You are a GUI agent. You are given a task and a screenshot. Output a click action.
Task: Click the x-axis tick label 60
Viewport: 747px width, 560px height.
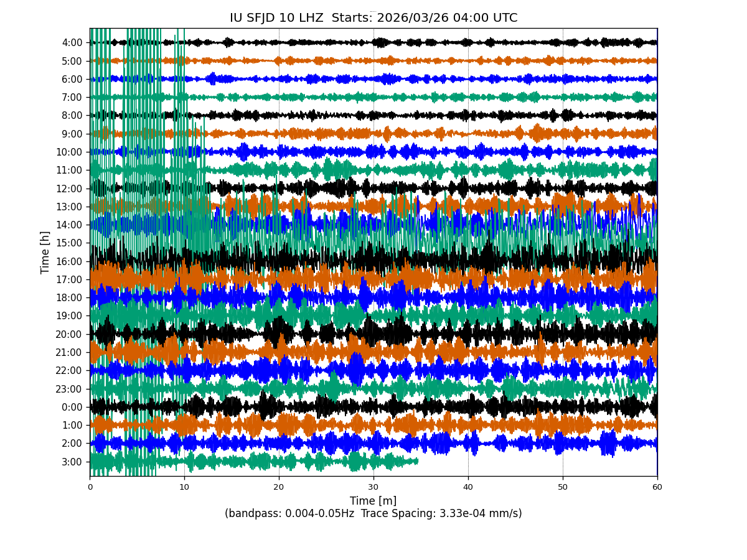coord(657,487)
